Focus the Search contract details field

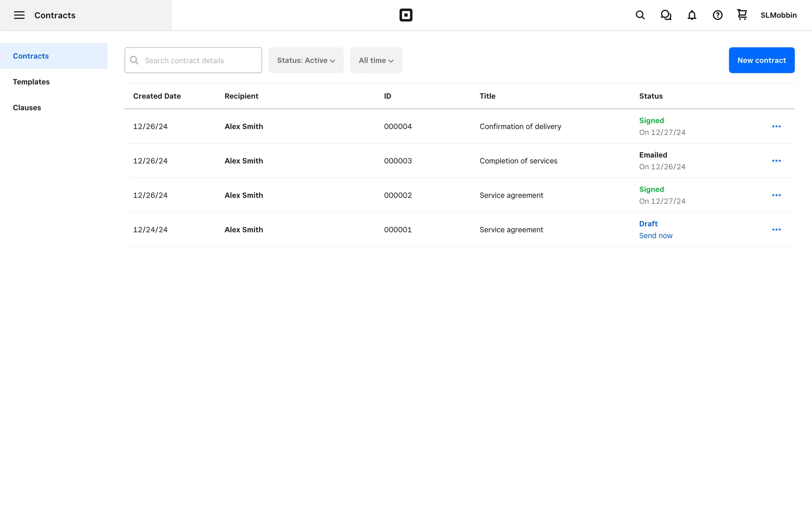[199, 61]
